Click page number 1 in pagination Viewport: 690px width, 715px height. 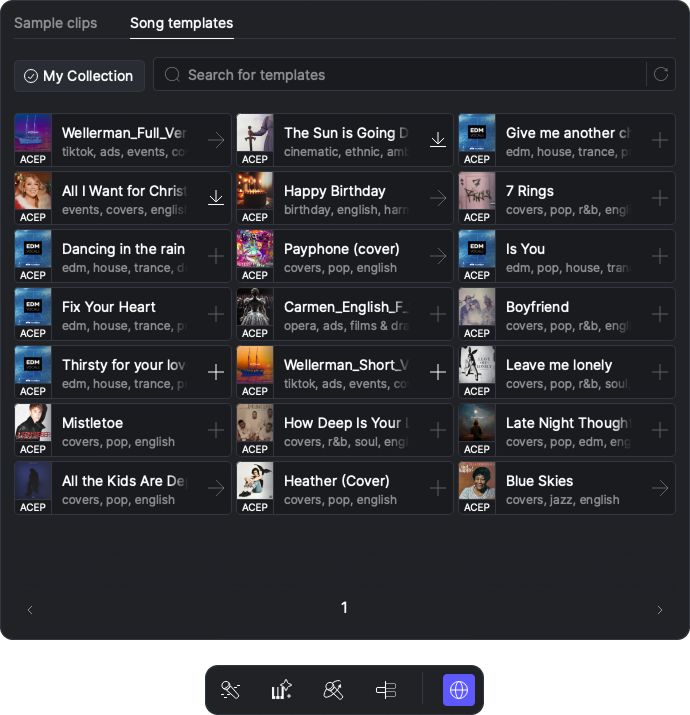pos(344,608)
